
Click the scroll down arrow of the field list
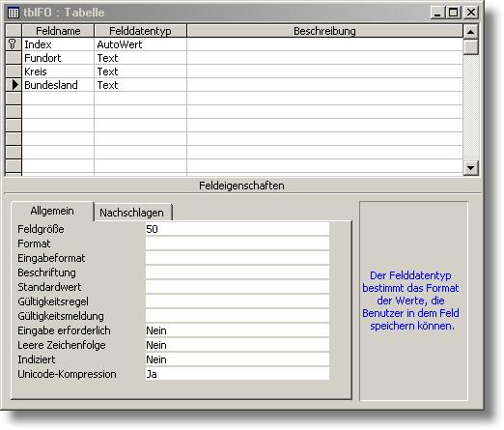pos(470,168)
